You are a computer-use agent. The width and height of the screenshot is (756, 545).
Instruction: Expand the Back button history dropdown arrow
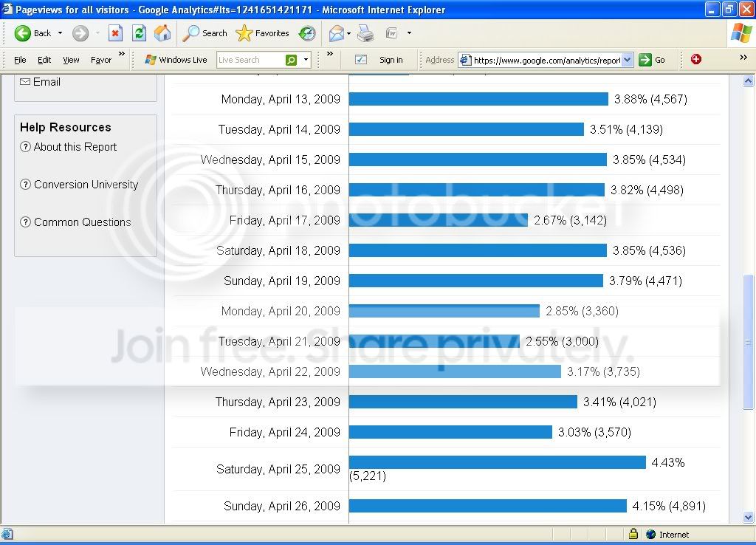click(61, 33)
